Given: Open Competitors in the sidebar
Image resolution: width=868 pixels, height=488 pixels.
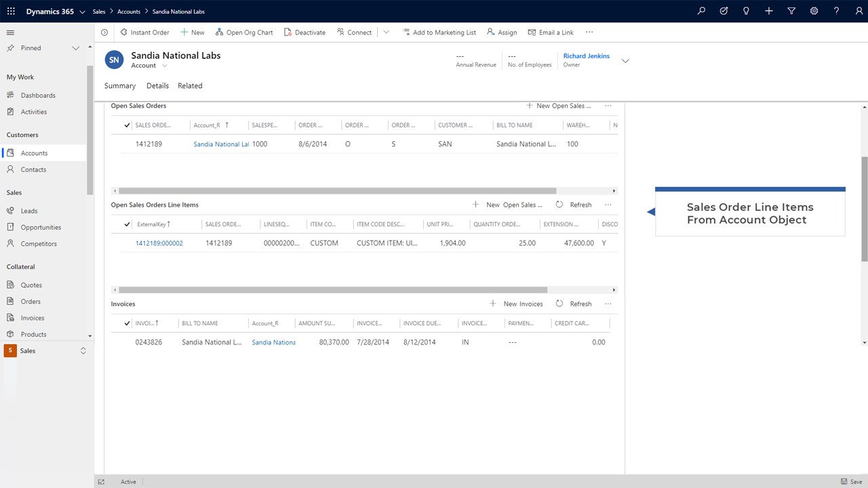Looking at the screenshot, I should pos(39,243).
